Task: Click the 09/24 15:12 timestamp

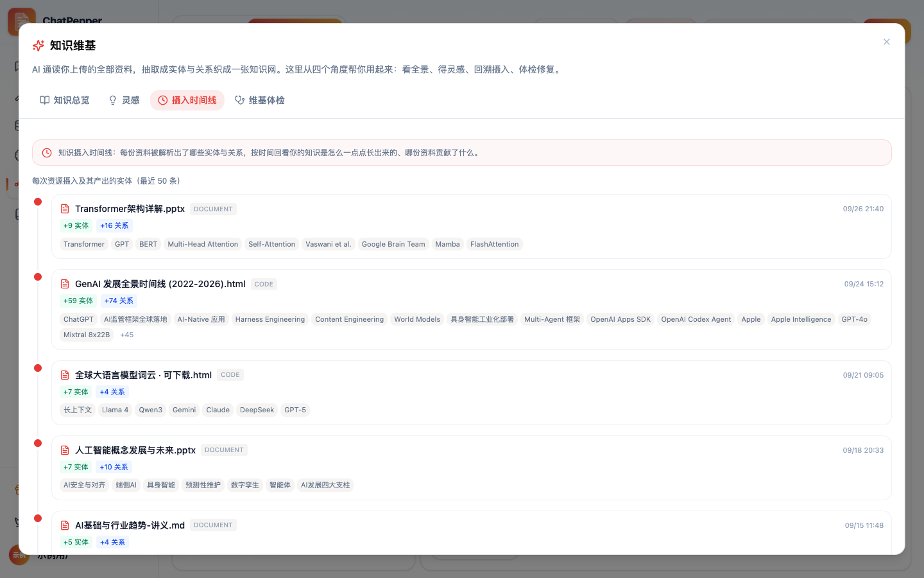Action: click(864, 284)
